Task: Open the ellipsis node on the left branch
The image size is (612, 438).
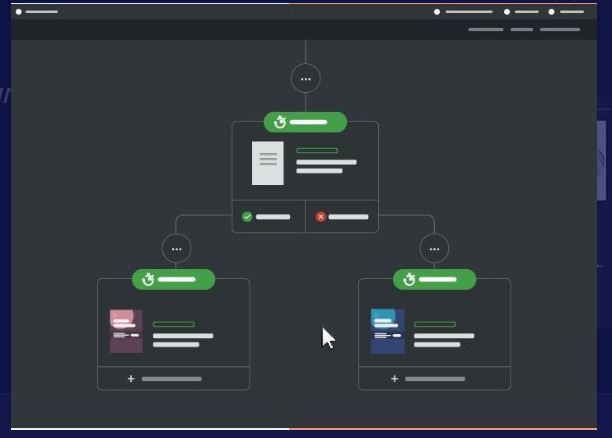Action: tap(176, 249)
